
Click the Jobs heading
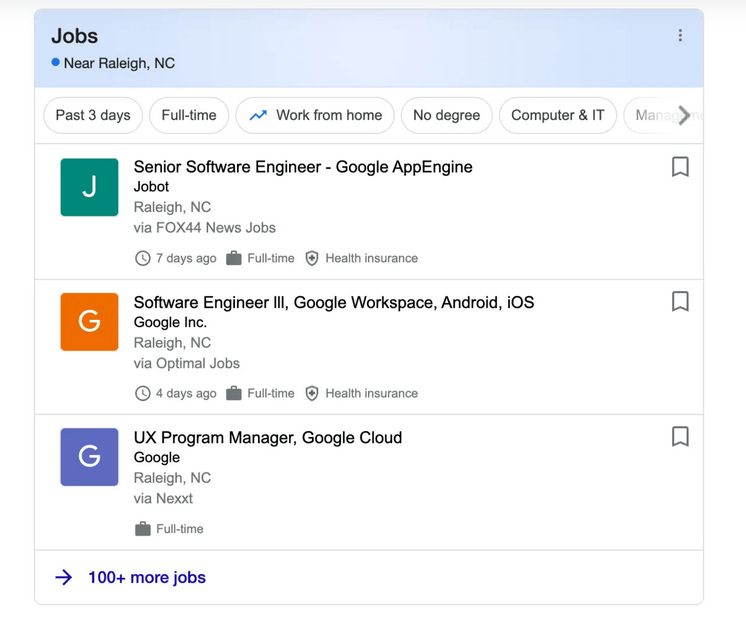(75, 36)
